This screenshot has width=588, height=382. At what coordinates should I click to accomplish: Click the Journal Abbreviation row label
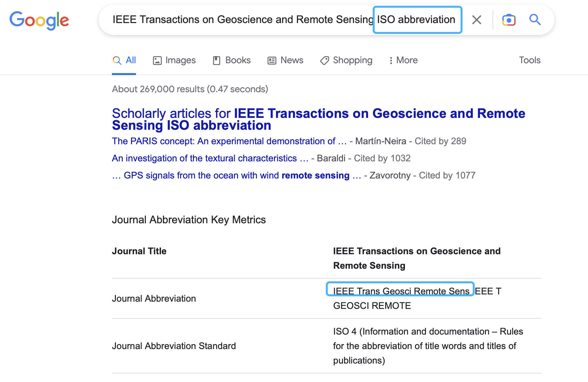click(x=154, y=298)
